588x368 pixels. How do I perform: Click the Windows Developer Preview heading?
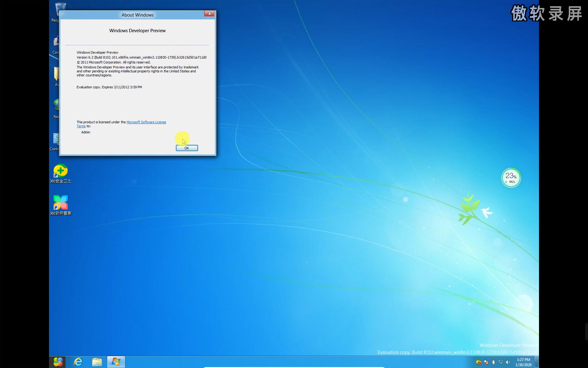pos(138,31)
